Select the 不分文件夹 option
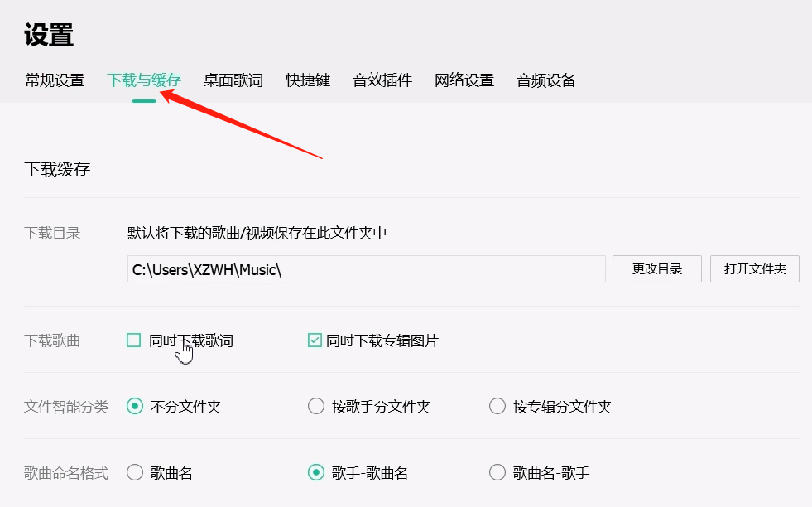 tap(133, 406)
